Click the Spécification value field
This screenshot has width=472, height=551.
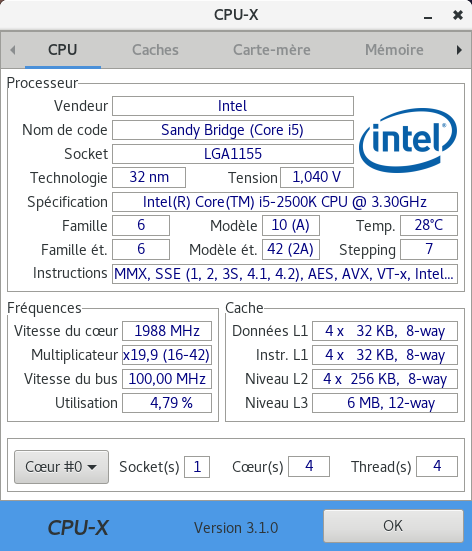tap(285, 202)
